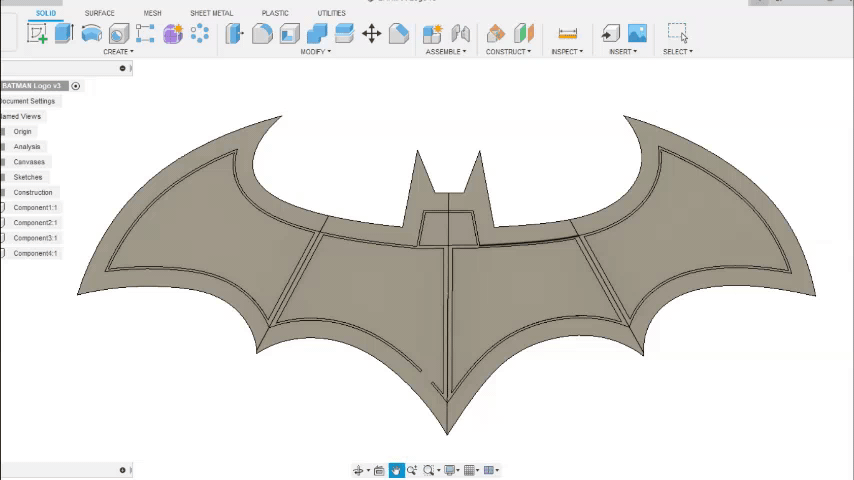The height and width of the screenshot is (480, 854).
Task: Select the Chamfer tool in Modify
Action: 399,34
